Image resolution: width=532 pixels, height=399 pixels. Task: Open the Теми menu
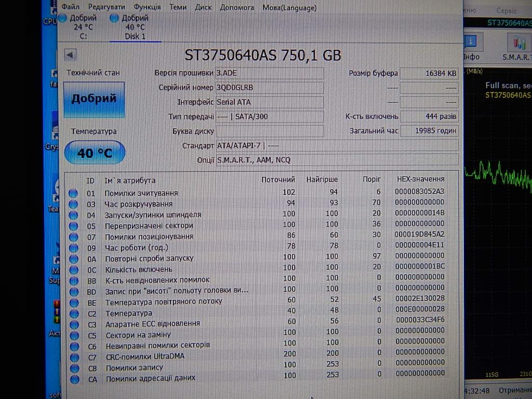[x=178, y=7]
